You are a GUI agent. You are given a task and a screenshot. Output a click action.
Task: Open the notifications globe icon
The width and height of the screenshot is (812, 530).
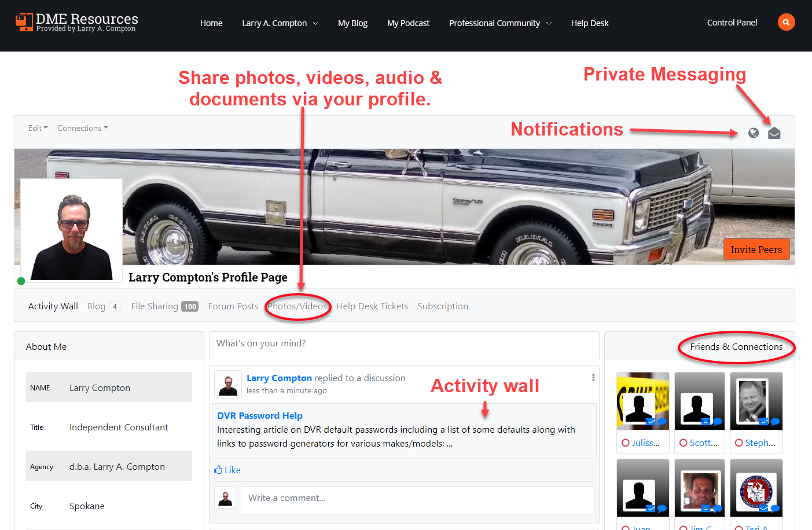coord(753,133)
